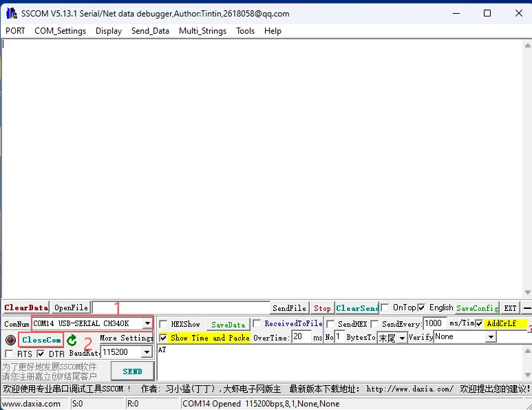Viewport: 532px width, 410px height.
Task: Click the dash collapse button beside EXT
Action: click(526, 308)
